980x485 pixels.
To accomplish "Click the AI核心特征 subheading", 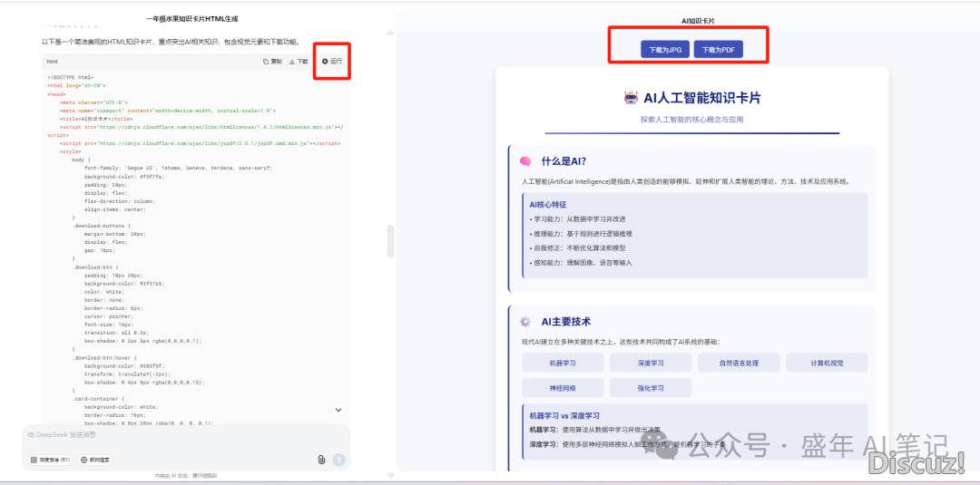I will (x=547, y=205).
